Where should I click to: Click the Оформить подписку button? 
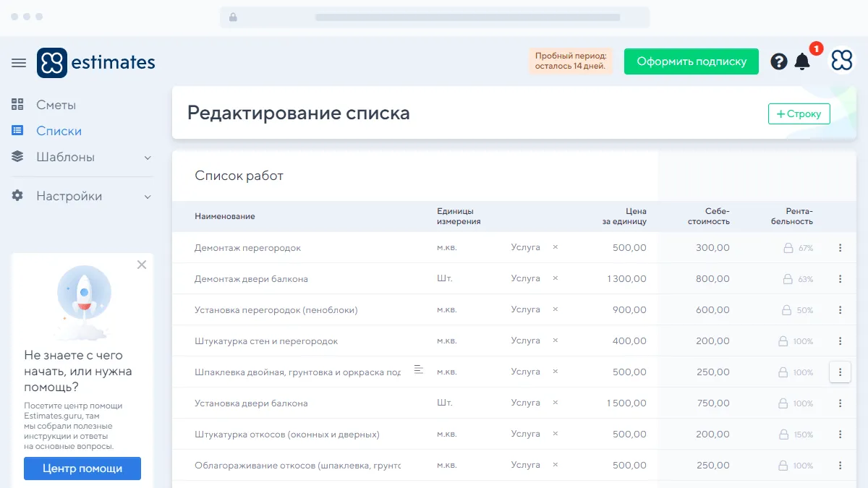[691, 61]
